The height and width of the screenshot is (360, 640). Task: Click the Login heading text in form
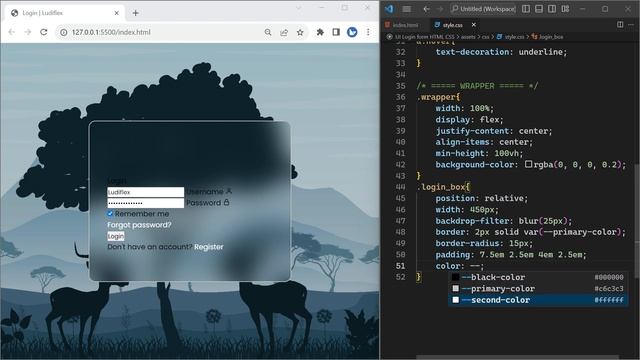[116, 180]
